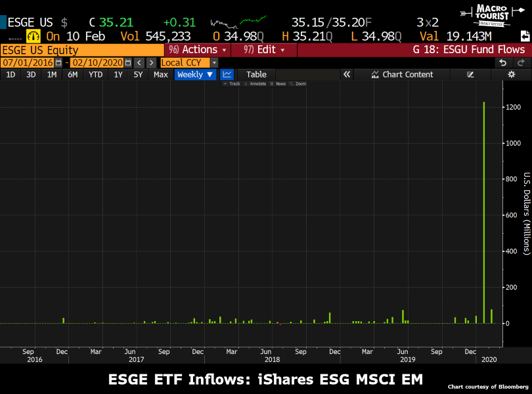Click the undo arrow icon

[x=503, y=63]
